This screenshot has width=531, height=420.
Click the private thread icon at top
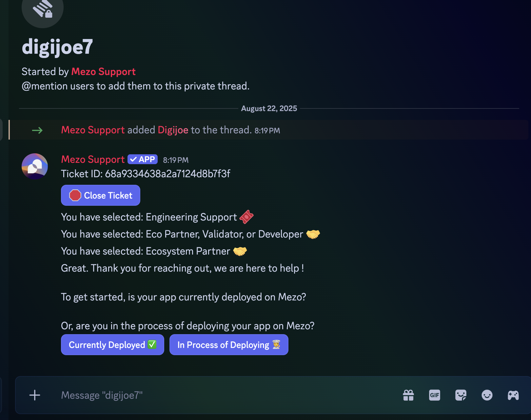[x=43, y=9]
